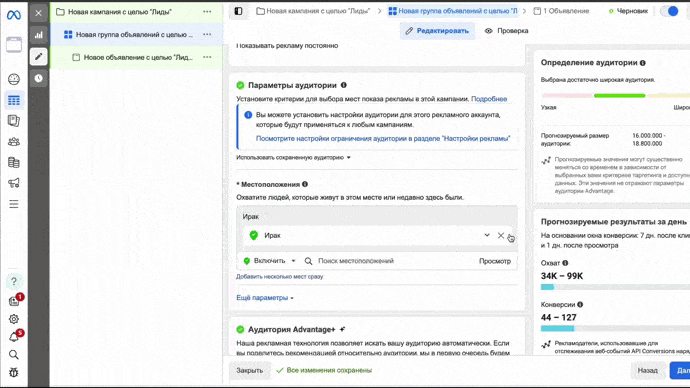The width and height of the screenshot is (690, 388).
Task: Close the editing panel with X
Action: pyautogui.click(x=39, y=13)
